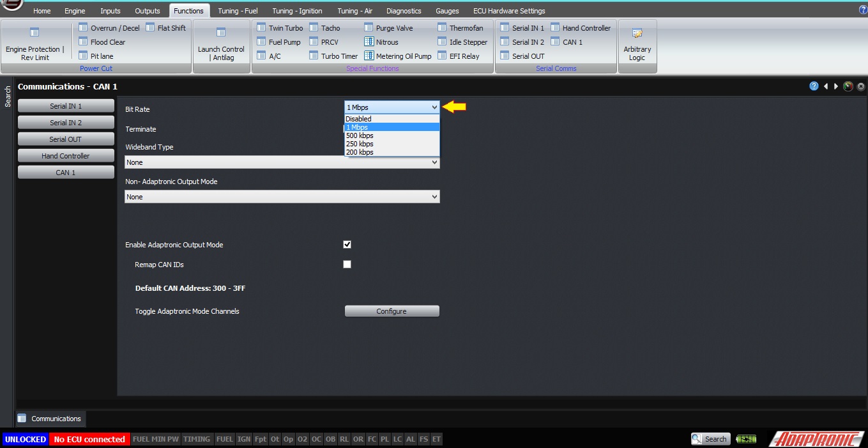Open the Twin Turbo function
The width and height of the screenshot is (868, 448).
[x=280, y=28]
